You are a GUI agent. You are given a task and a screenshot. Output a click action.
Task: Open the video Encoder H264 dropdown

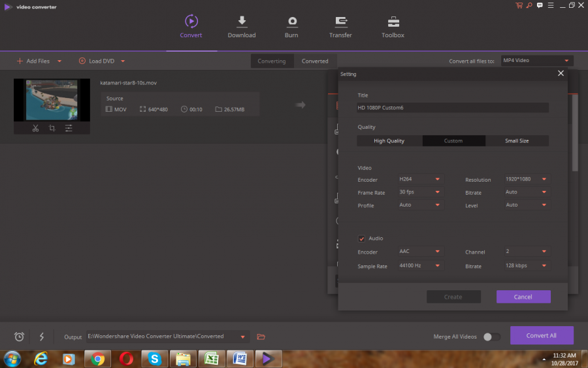(x=420, y=179)
